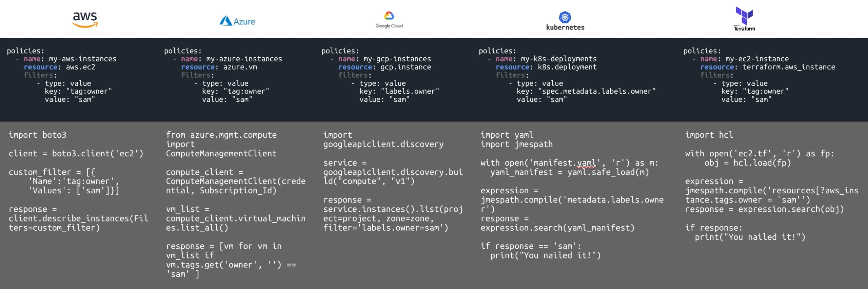Select the my-aws-instances policy name
868x289 pixels.
coord(82,59)
